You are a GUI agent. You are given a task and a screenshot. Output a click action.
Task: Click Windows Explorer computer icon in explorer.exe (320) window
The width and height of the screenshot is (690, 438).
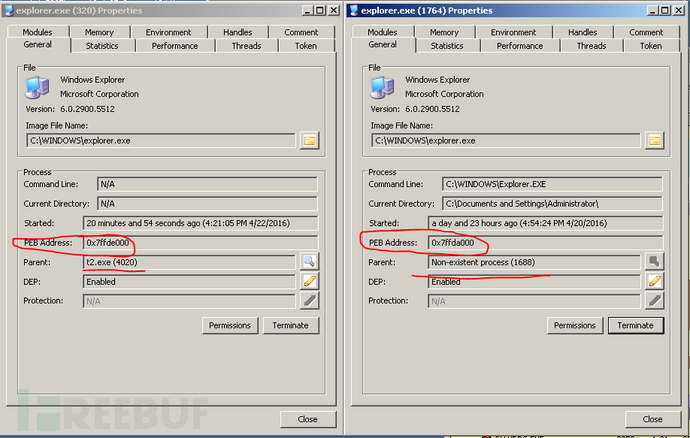click(x=37, y=87)
